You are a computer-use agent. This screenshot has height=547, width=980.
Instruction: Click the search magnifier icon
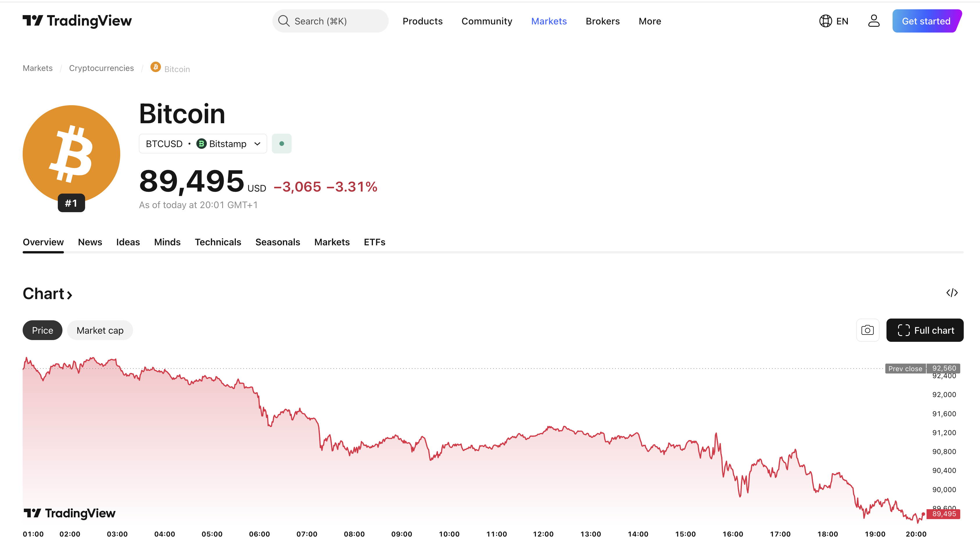(x=284, y=21)
